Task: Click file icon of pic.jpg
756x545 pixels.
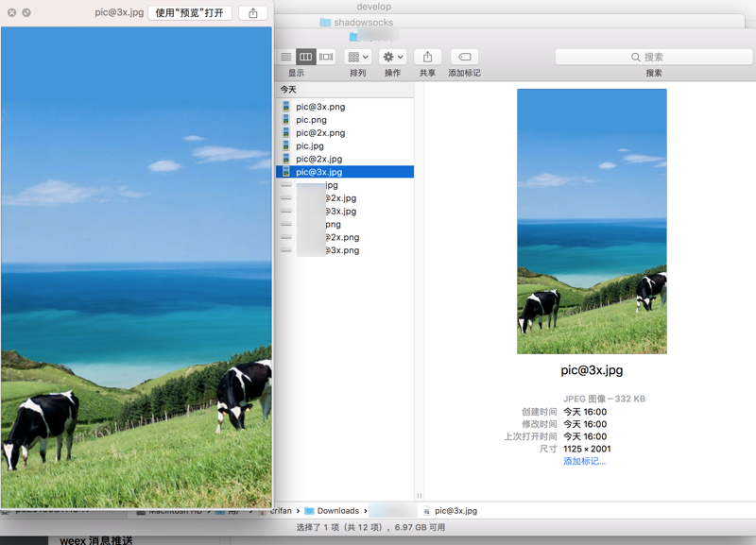Action: 286,145
